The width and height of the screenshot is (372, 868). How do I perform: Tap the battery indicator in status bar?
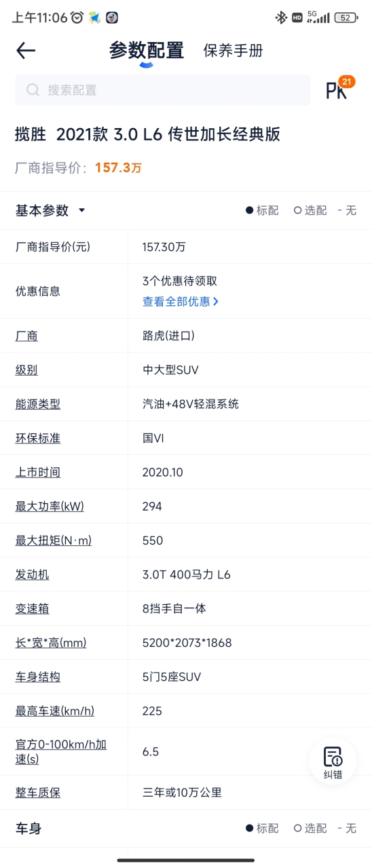pyautogui.click(x=346, y=18)
